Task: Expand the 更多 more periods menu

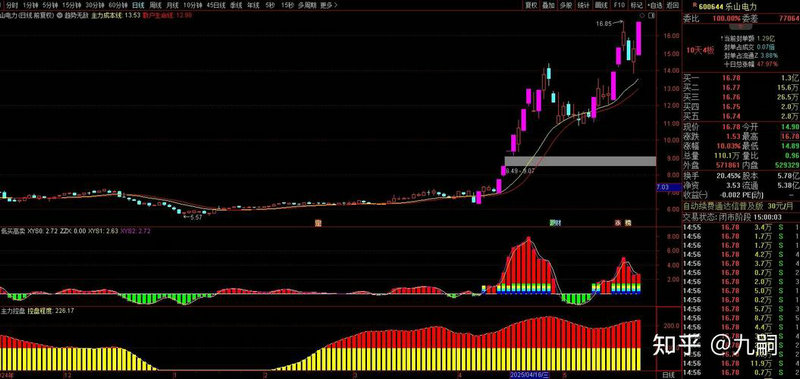Action: tap(329, 5)
